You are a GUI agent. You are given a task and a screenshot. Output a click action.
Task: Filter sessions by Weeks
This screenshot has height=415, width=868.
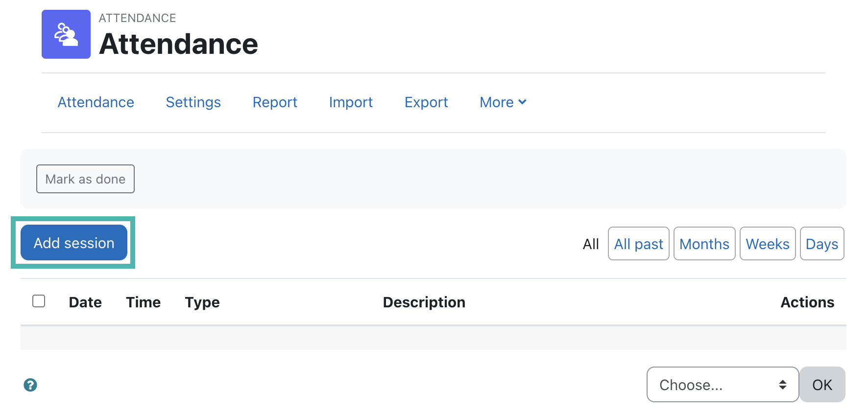768,244
